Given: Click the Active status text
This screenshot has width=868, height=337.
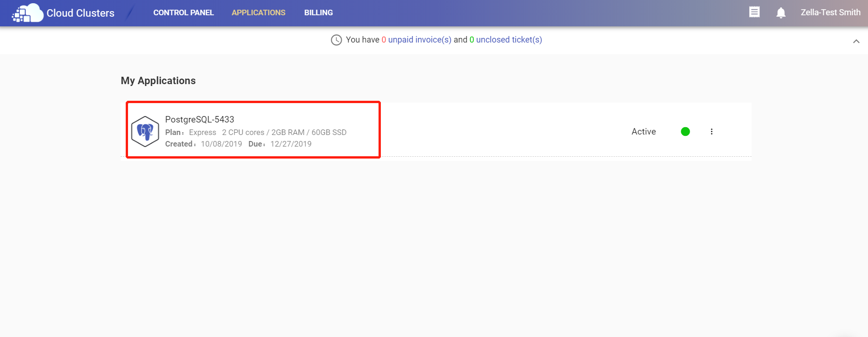Looking at the screenshot, I should 643,132.
